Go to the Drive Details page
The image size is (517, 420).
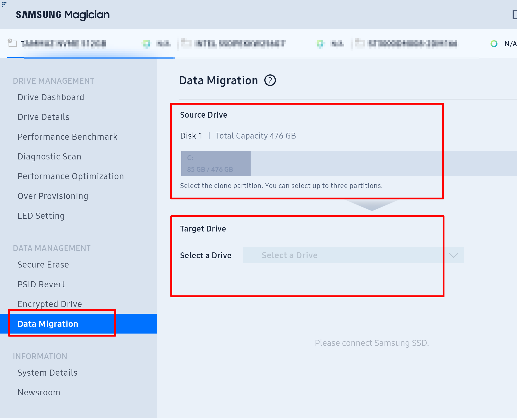pos(43,117)
